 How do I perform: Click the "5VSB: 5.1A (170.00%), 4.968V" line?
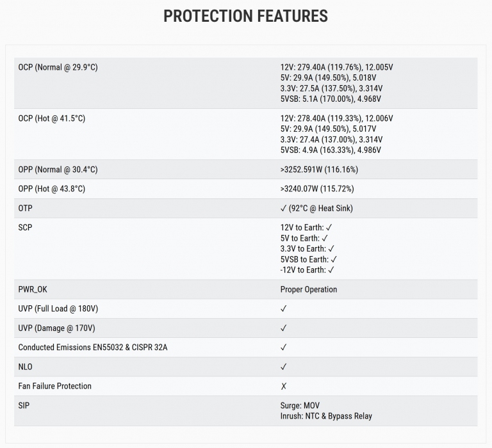click(x=331, y=99)
